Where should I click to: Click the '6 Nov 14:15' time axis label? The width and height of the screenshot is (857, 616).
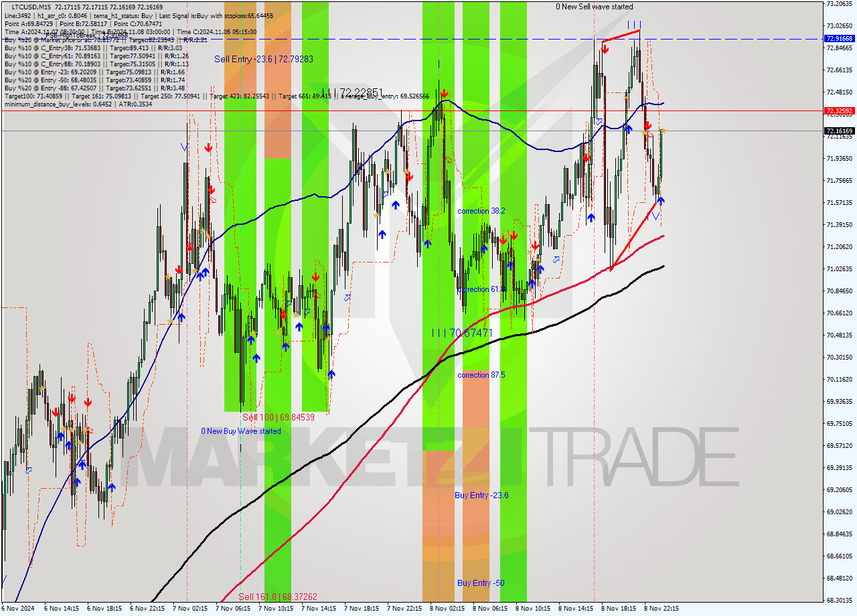pos(62,609)
